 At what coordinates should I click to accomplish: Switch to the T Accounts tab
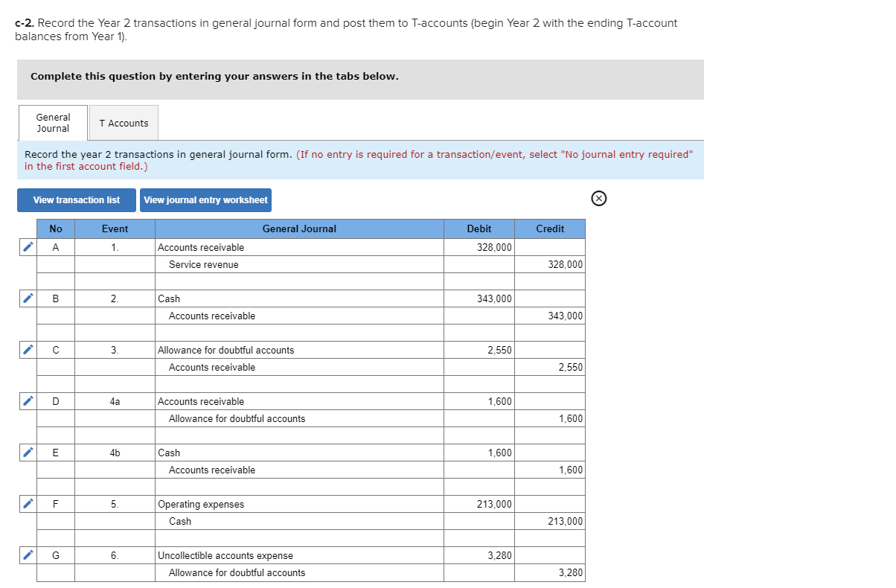point(123,122)
